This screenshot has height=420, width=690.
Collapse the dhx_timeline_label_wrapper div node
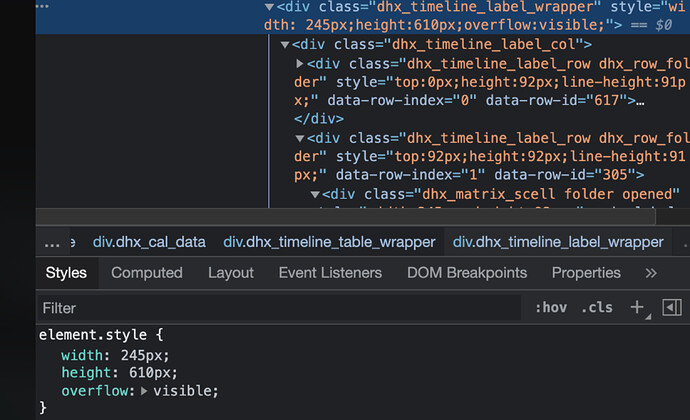click(269, 7)
